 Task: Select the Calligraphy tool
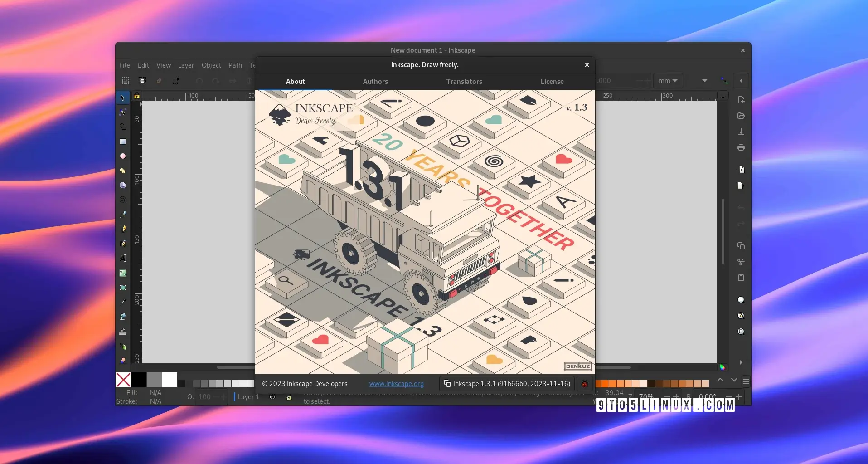click(122, 243)
